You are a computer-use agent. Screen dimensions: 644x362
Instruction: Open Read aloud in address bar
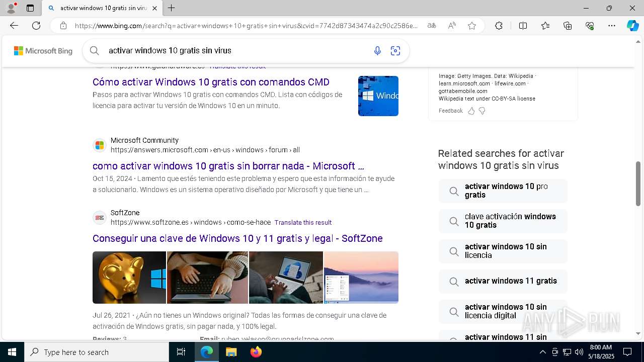click(452, 26)
